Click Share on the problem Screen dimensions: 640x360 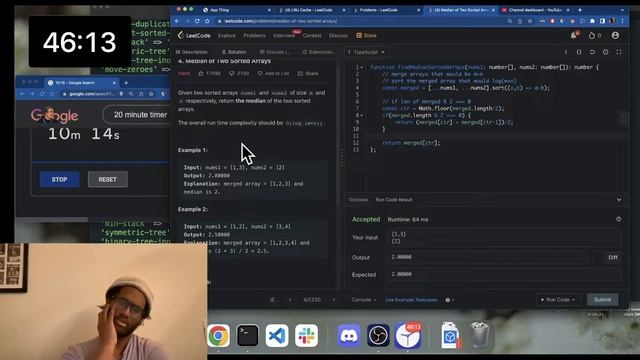(x=308, y=73)
